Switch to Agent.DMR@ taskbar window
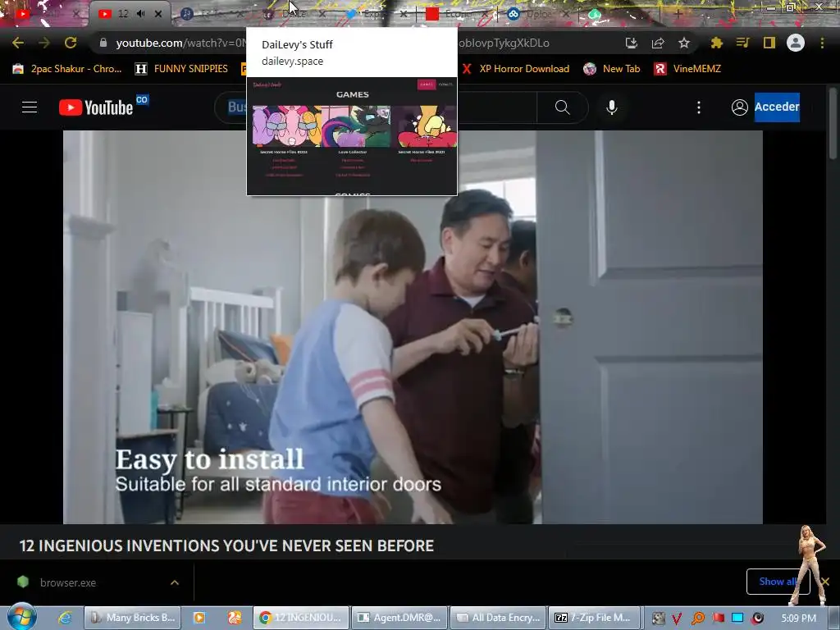 pos(399,618)
